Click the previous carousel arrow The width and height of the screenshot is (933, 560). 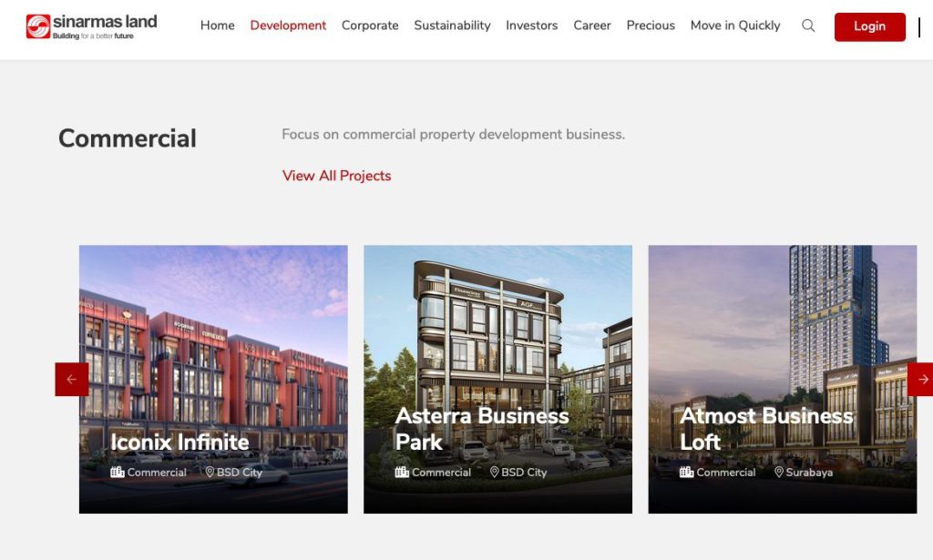[x=72, y=380]
